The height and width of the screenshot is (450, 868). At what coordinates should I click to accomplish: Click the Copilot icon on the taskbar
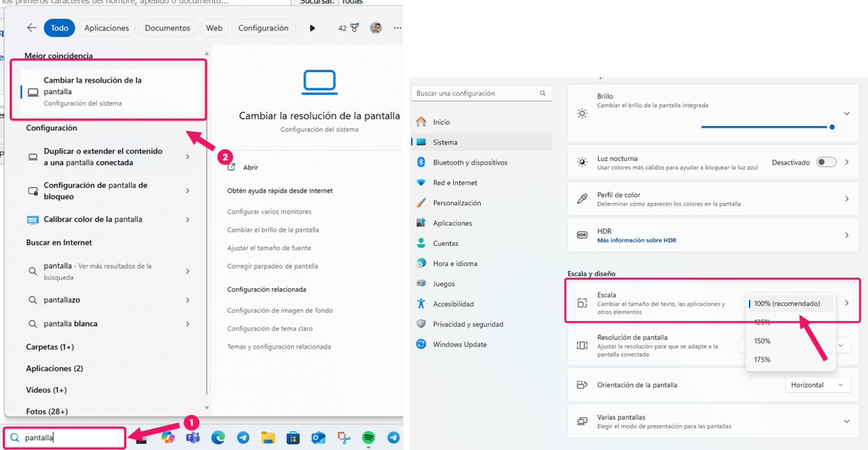167,438
